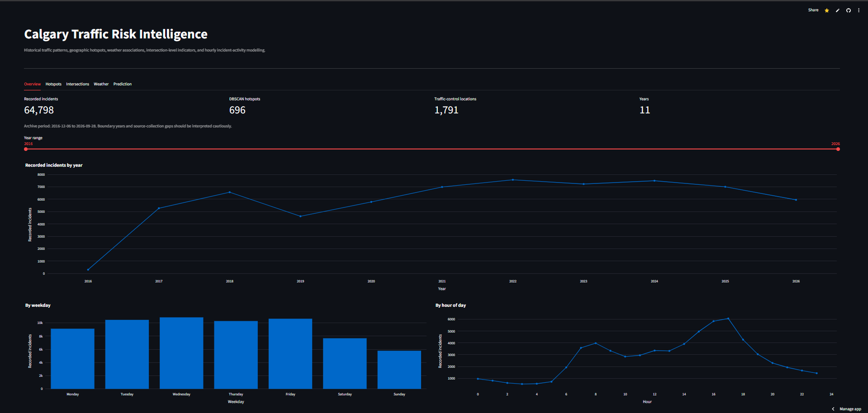Click the hour 8 point on hourly chart

[x=596, y=343]
